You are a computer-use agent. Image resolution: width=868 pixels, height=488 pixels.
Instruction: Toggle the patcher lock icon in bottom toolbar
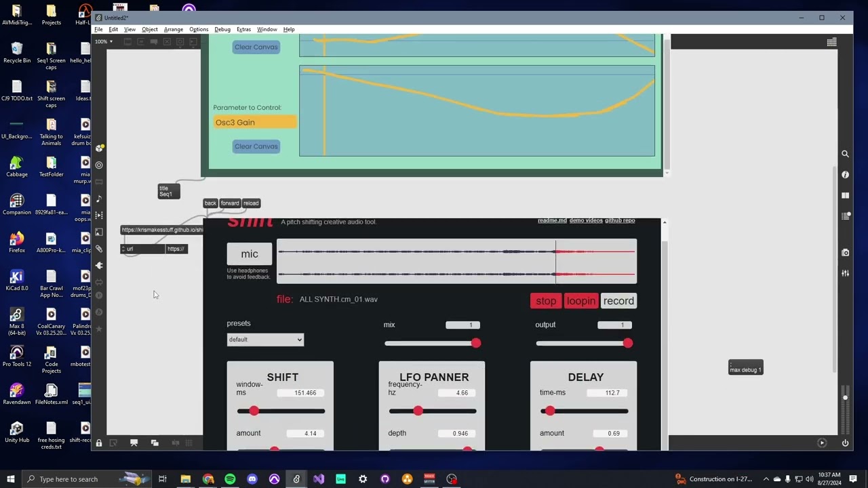click(x=99, y=443)
